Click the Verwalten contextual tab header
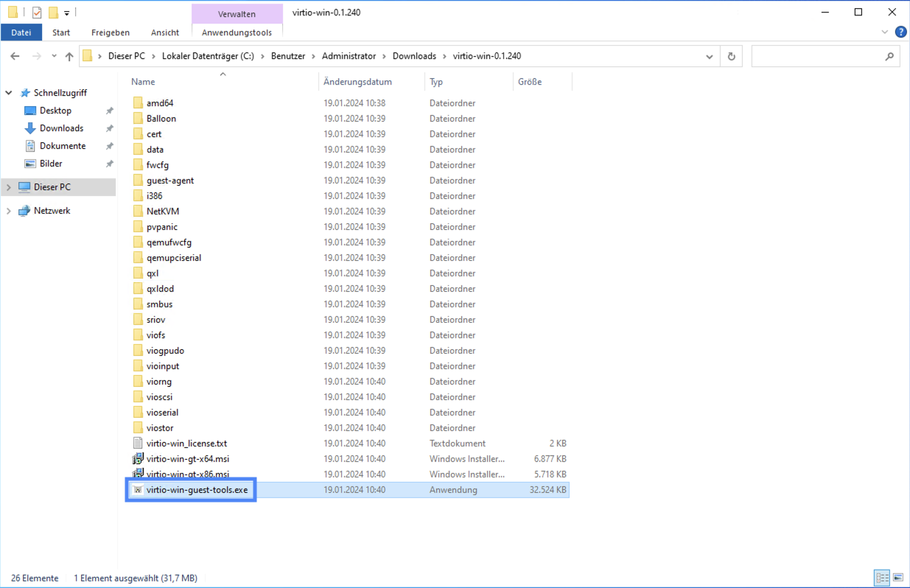This screenshot has height=588, width=910. point(237,13)
